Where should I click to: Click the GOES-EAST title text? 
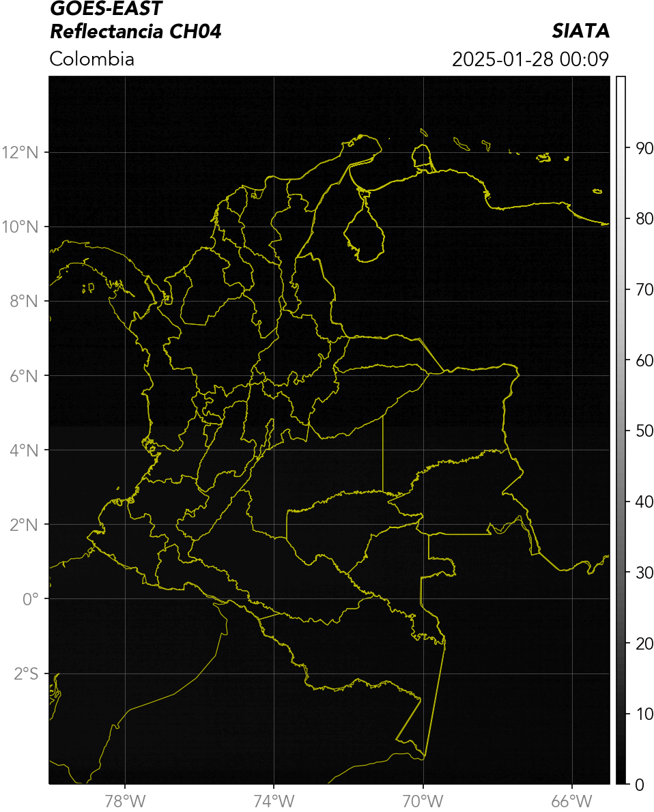pyautogui.click(x=106, y=8)
